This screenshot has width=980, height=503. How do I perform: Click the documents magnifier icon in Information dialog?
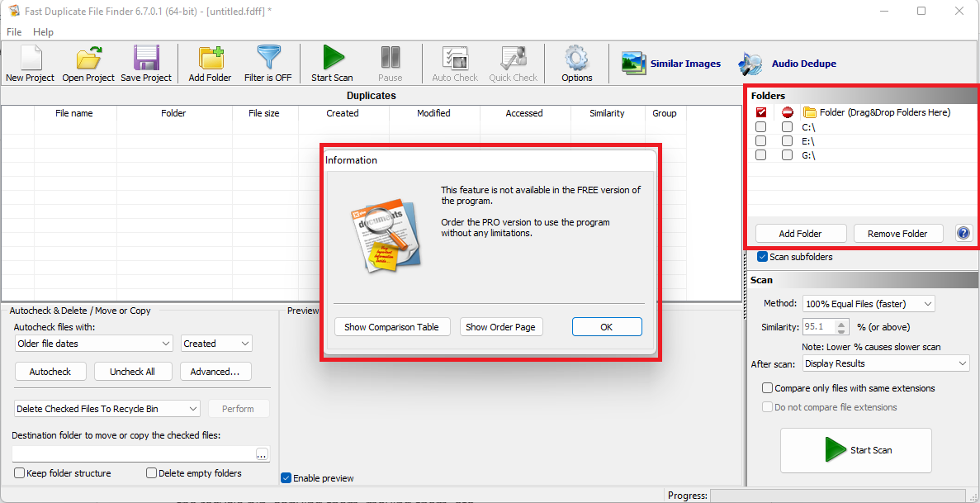pos(385,235)
